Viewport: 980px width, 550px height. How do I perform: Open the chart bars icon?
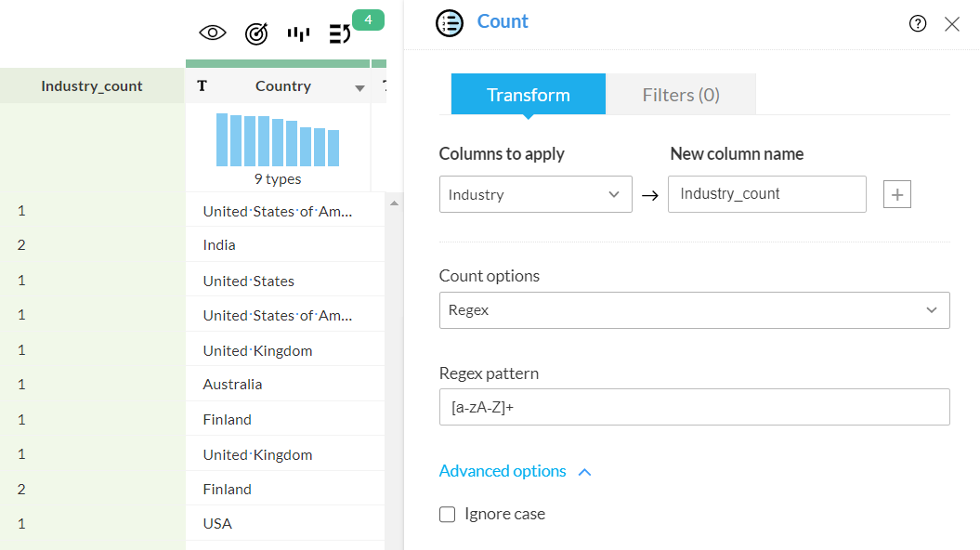[298, 33]
